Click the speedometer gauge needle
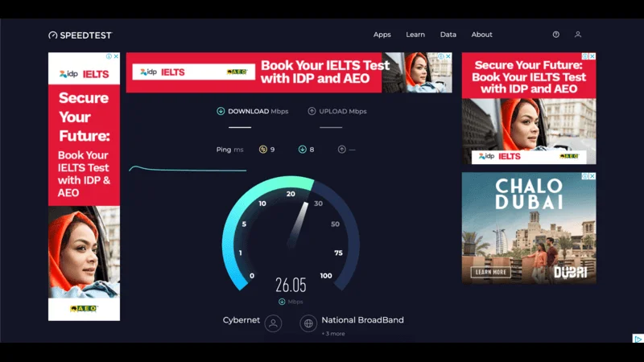 (298, 224)
